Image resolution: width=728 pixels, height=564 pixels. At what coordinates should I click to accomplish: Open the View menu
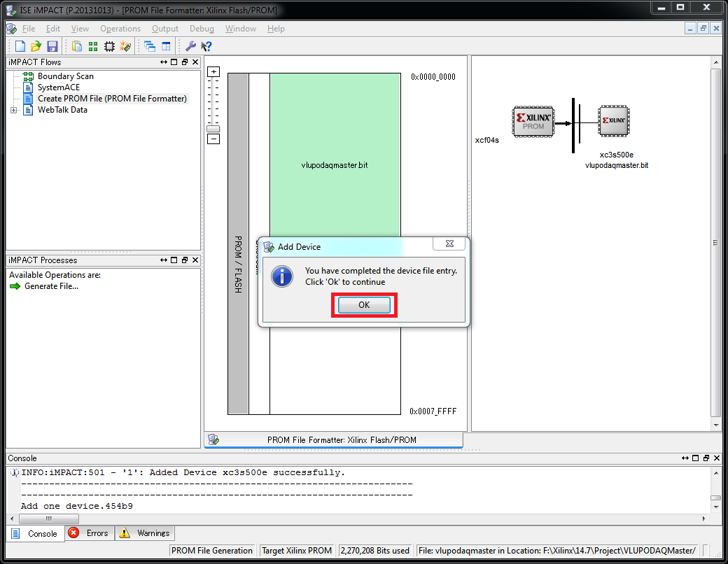pyautogui.click(x=80, y=29)
